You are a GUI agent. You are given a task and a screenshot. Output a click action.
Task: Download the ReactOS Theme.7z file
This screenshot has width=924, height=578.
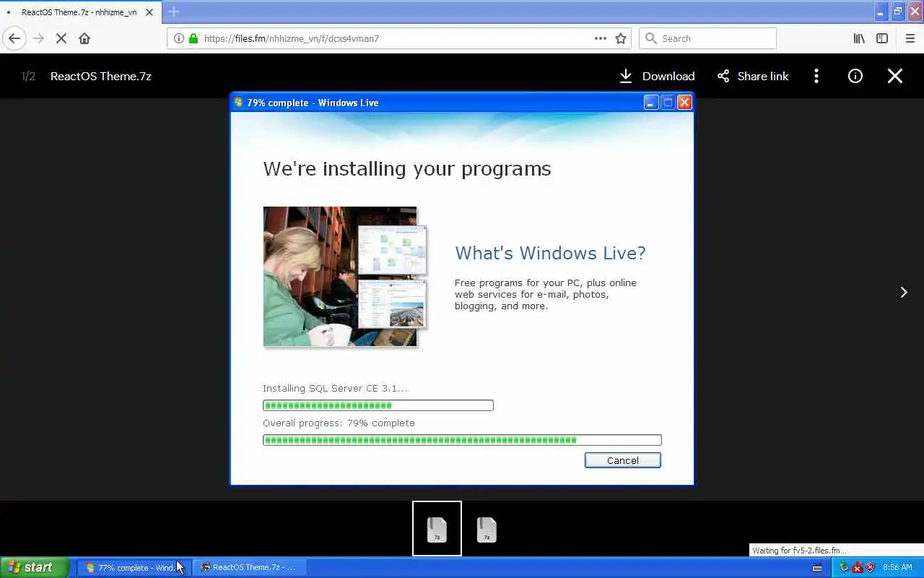click(x=657, y=76)
